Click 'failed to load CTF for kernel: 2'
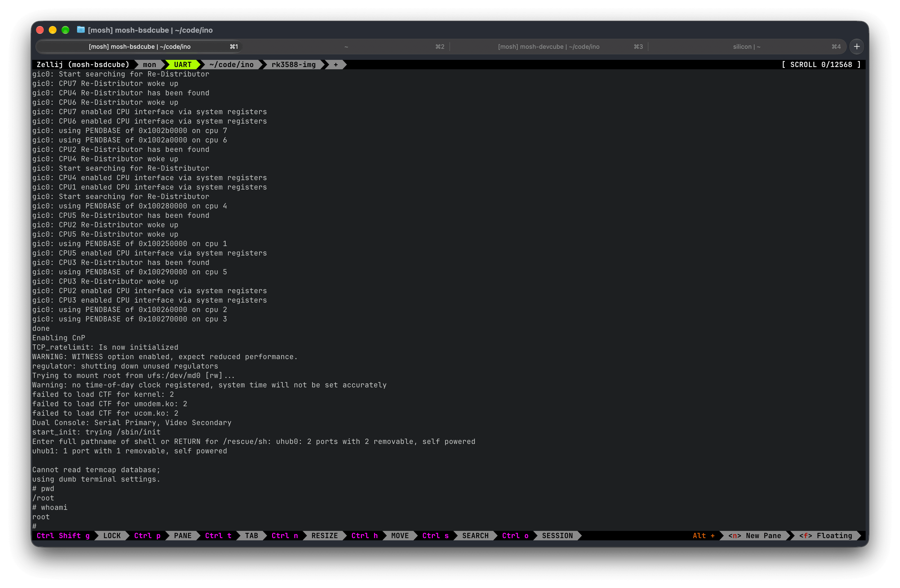Viewport: 900px width, 588px height. coord(103,394)
